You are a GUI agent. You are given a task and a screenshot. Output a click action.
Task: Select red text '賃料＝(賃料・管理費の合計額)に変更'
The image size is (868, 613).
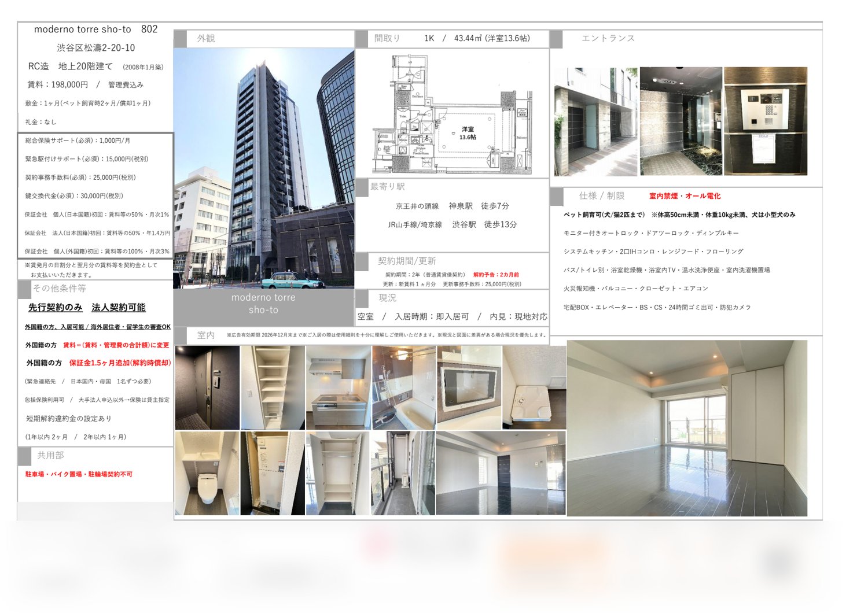tap(116, 345)
